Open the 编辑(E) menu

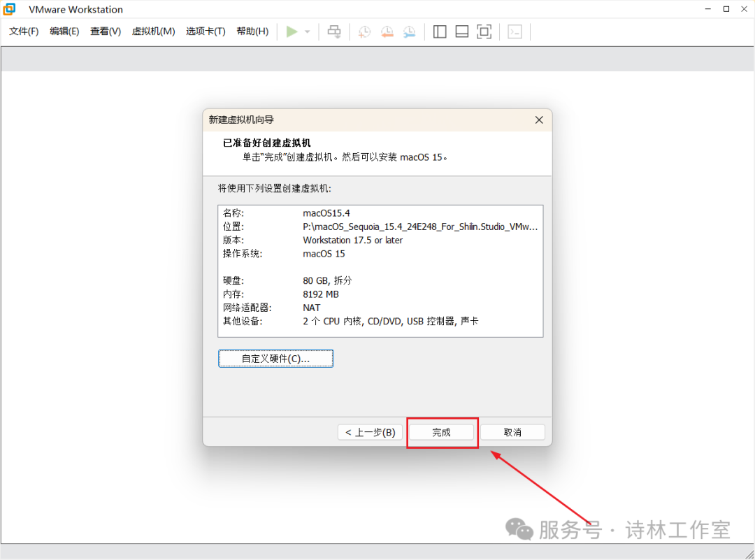pos(64,31)
